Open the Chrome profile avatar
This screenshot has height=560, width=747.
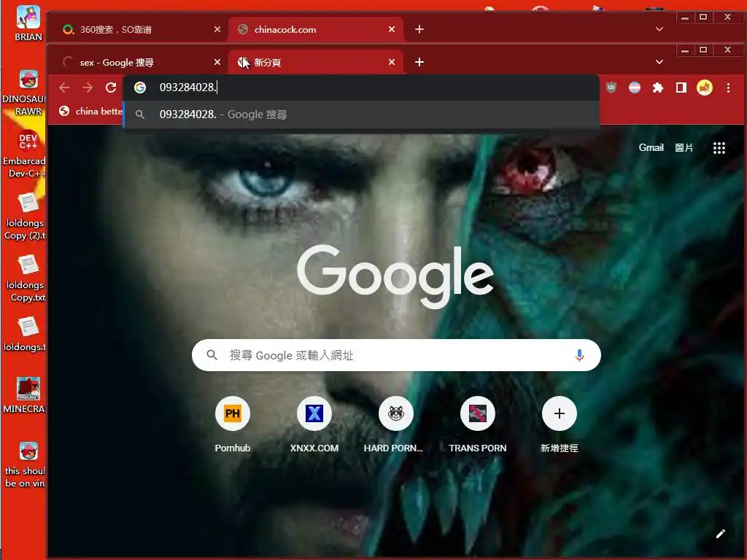(705, 87)
